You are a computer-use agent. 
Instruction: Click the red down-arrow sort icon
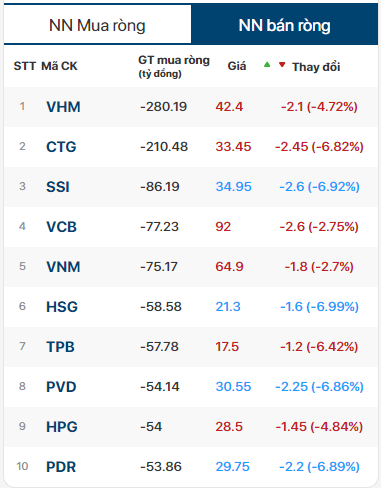coord(282,65)
